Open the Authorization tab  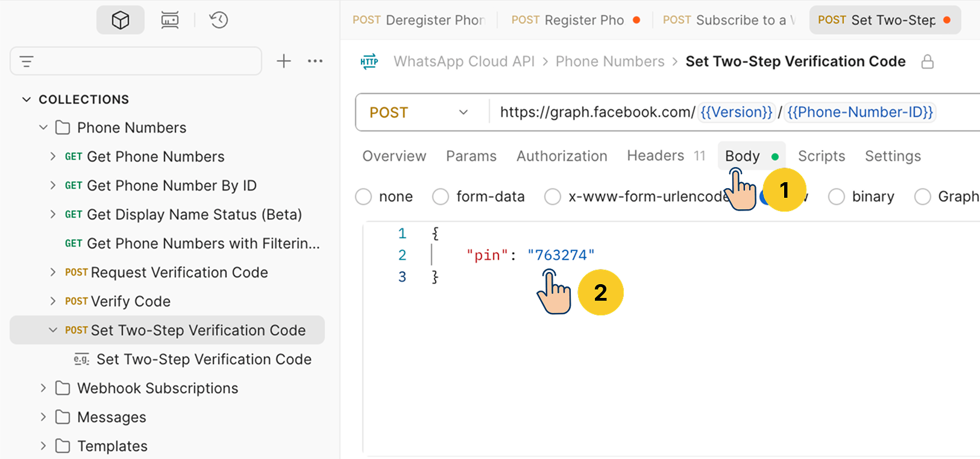tap(562, 156)
